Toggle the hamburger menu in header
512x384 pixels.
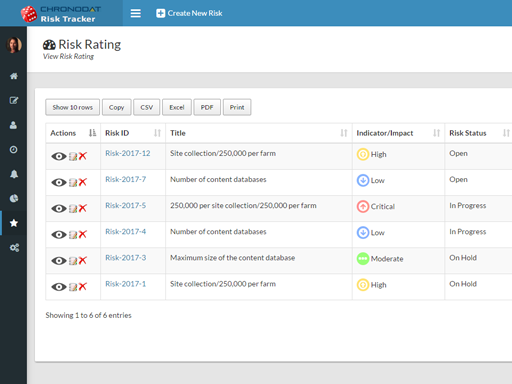pyautogui.click(x=135, y=13)
